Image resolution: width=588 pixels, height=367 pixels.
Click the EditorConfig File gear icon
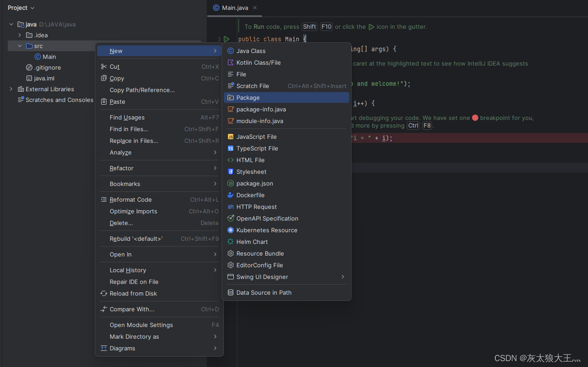(x=231, y=265)
